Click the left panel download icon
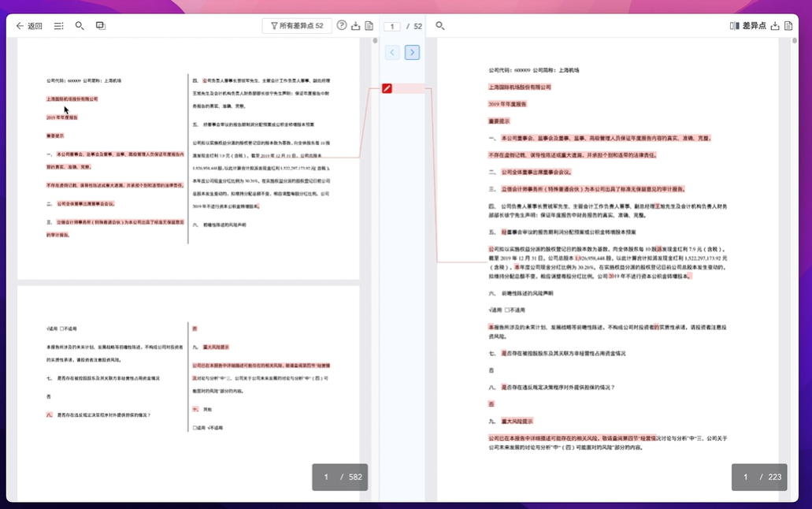Viewport: 812px width, 509px height. pyautogui.click(x=355, y=26)
